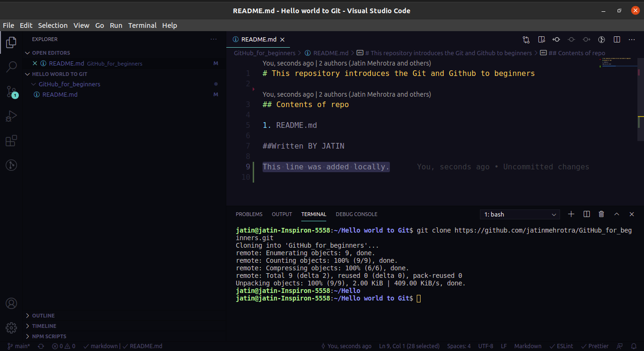
Task: Click README.md in the breadcrumb path
Action: pyautogui.click(x=327, y=53)
